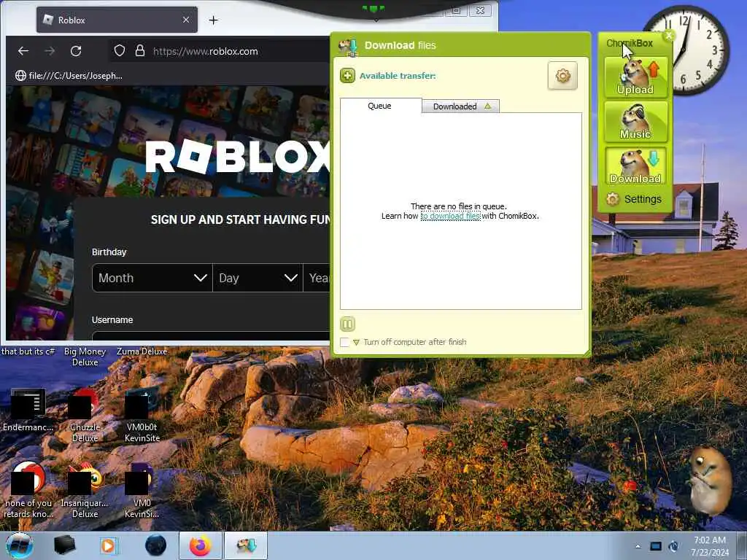
Task: Click the tray icon beside the clock
Action: click(673, 546)
